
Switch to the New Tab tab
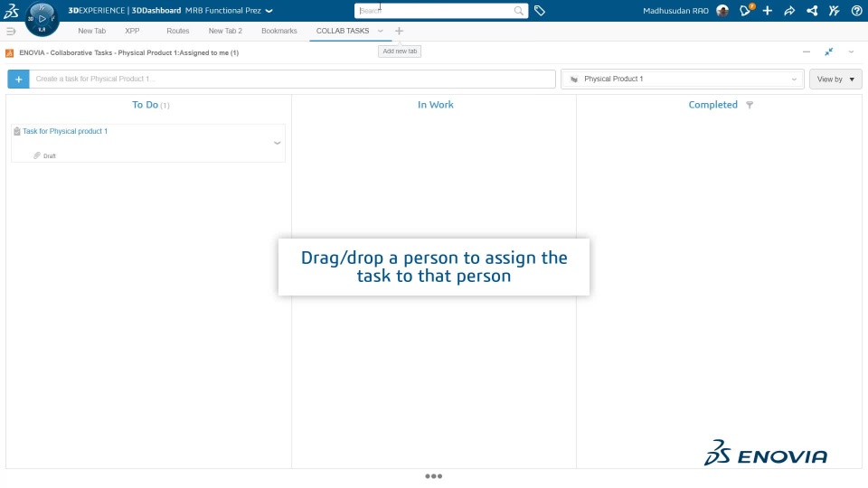tap(92, 31)
